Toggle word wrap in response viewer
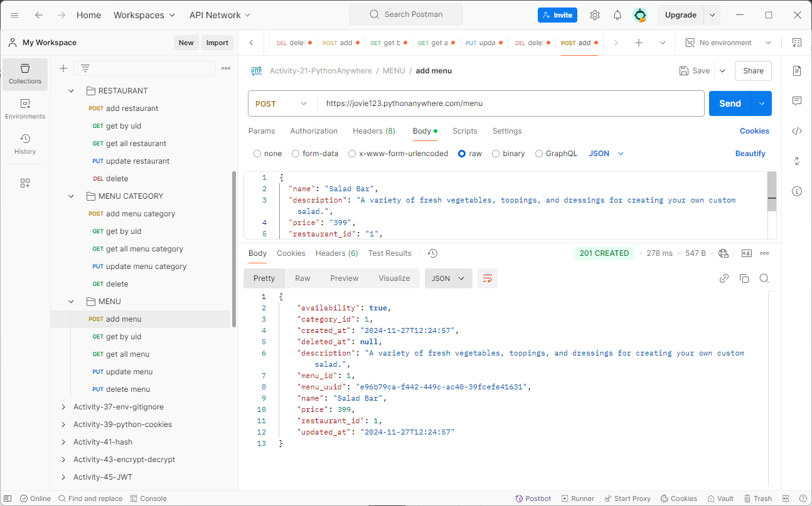812x506 pixels. click(x=488, y=278)
